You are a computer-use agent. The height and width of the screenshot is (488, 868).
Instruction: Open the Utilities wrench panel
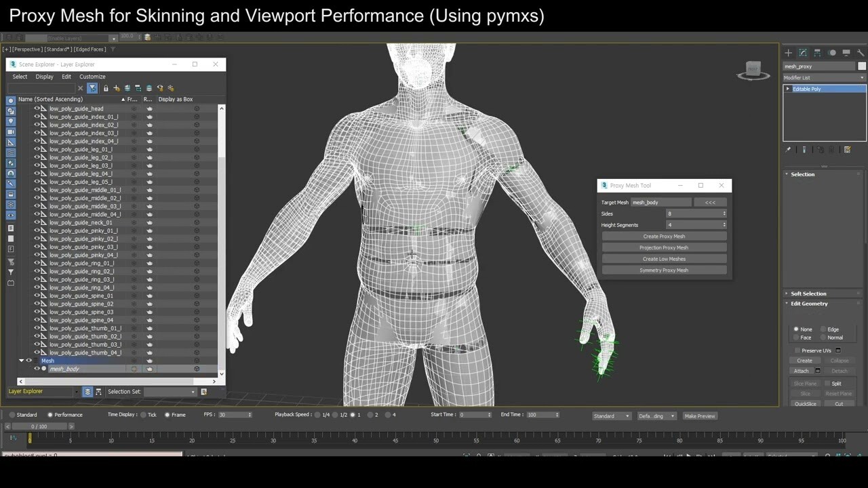tap(861, 53)
